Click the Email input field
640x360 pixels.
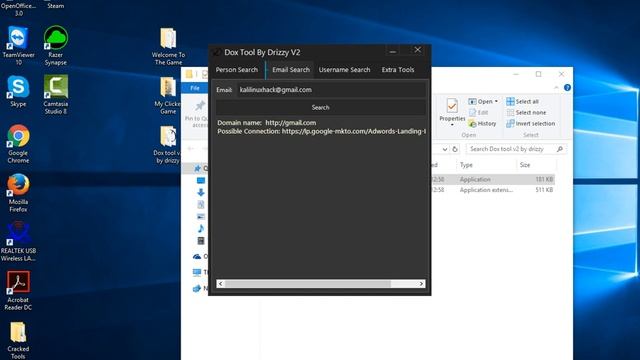coord(331,90)
